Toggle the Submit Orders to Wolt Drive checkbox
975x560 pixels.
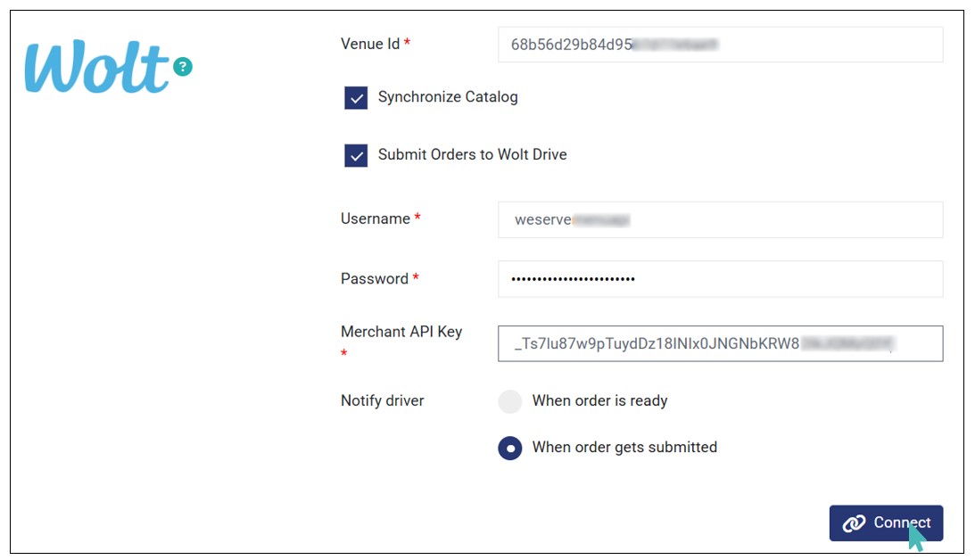356,156
